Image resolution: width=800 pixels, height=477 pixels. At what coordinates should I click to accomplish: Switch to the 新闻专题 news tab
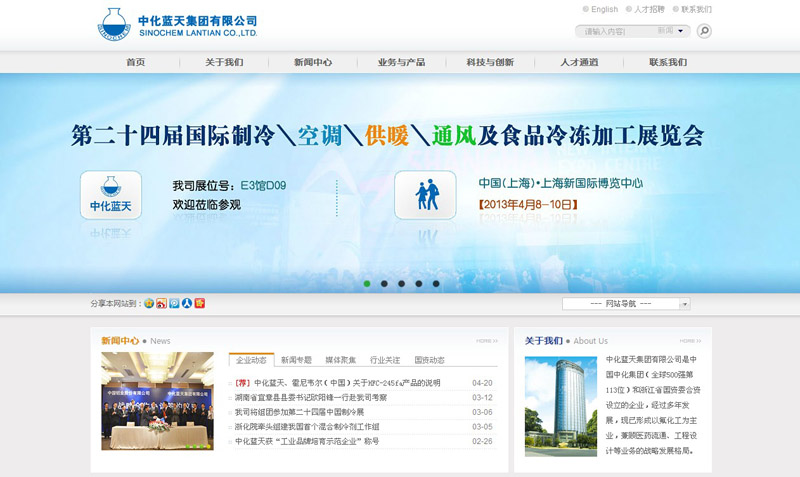tap(296, 360)
